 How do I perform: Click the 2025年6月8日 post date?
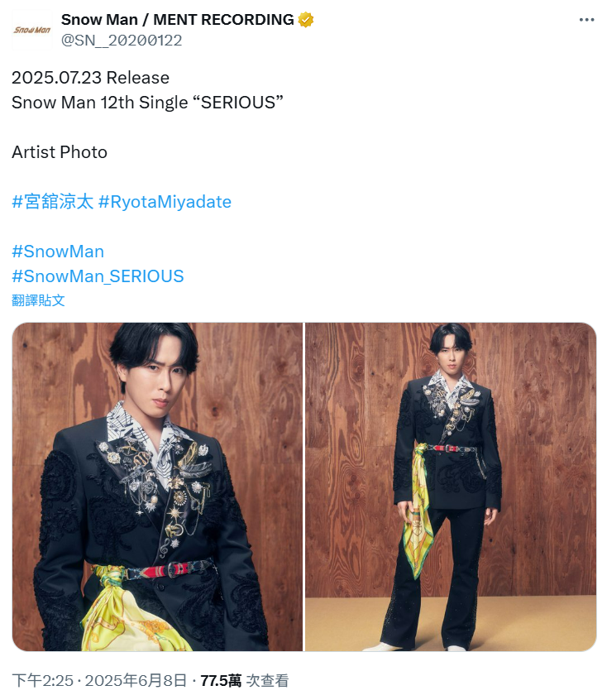(x=136, y=681)
